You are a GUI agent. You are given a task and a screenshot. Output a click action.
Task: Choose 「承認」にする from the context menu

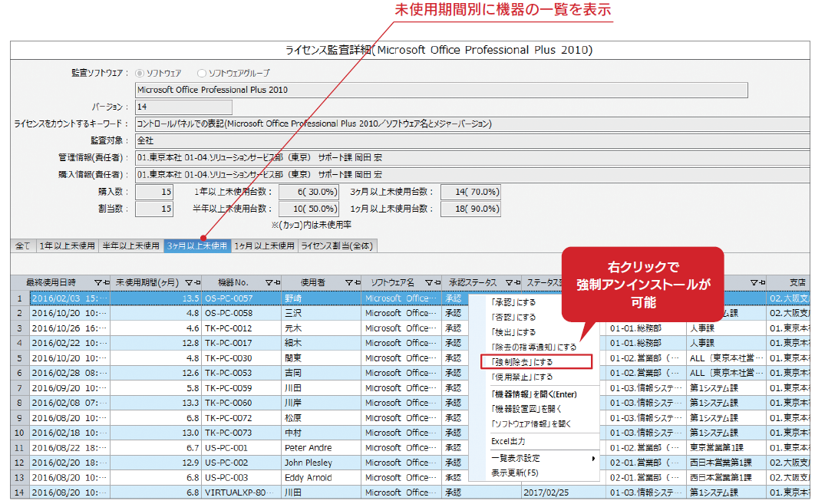[x=513, y=302]
